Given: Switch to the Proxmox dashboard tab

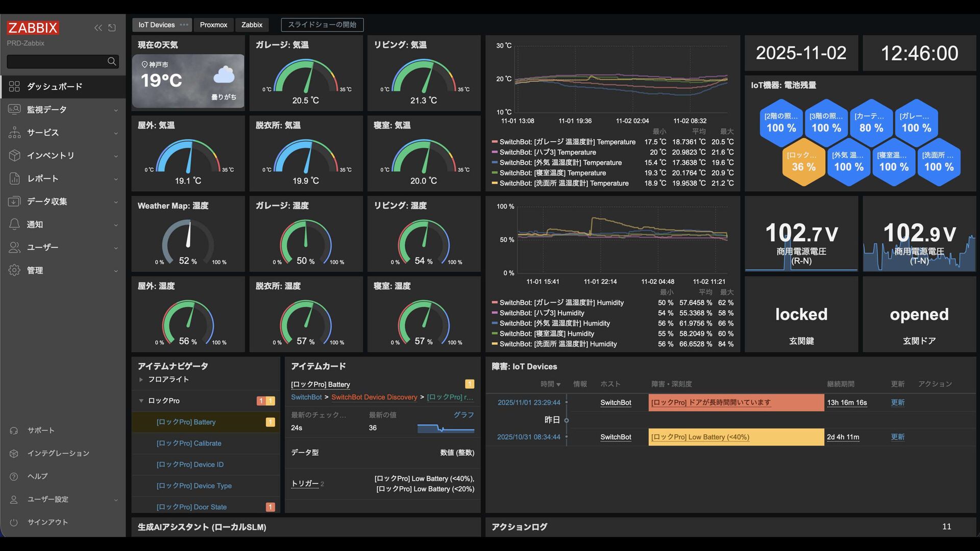Looking at the screenshot, I should click(213, 25).
